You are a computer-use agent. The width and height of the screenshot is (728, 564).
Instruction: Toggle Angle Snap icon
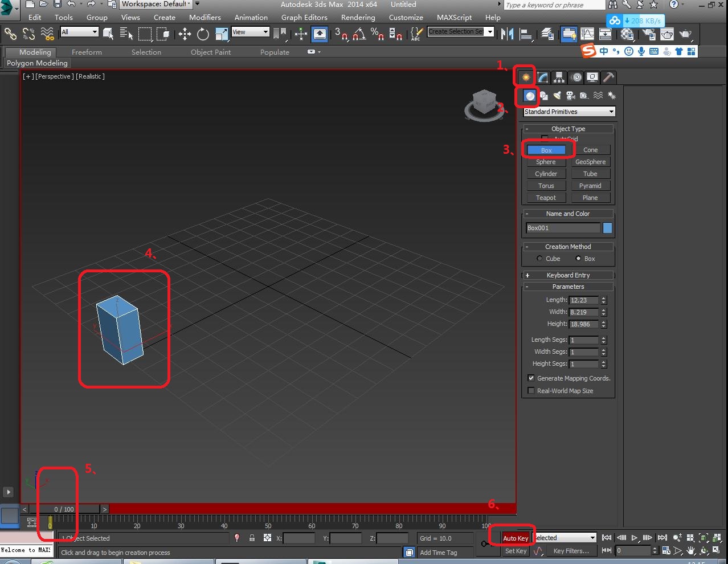(x=359, y=34)
